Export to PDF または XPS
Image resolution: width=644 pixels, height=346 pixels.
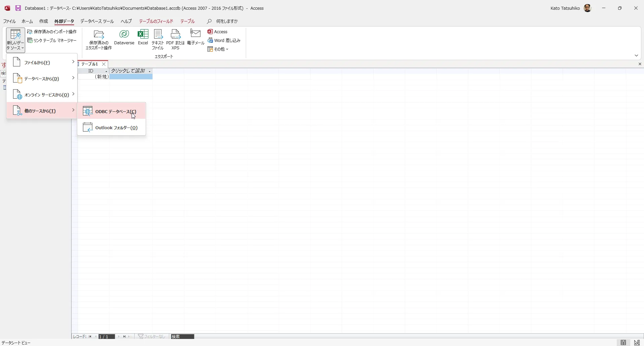click(x=175, y=37)
